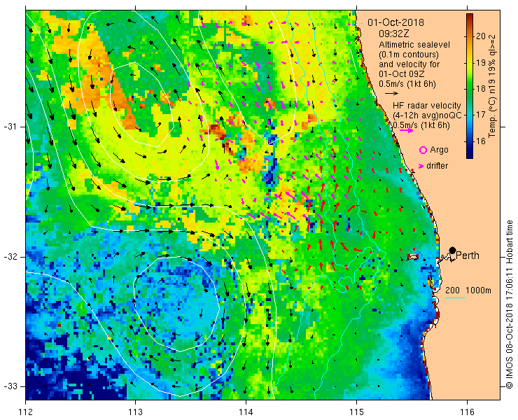Viewport: 518px width, 420px height.
Task: Click the time text 09:32Z
Action: coord(393,34)
